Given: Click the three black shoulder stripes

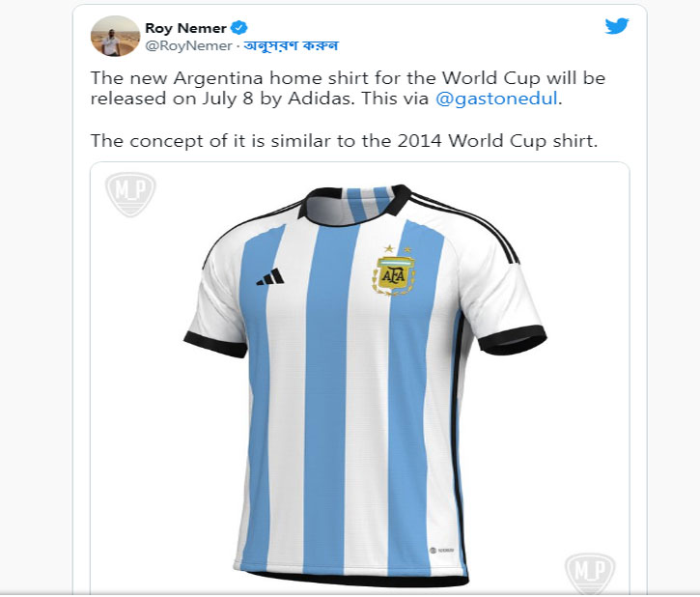Looking at the screenshot, I should 464,225.
